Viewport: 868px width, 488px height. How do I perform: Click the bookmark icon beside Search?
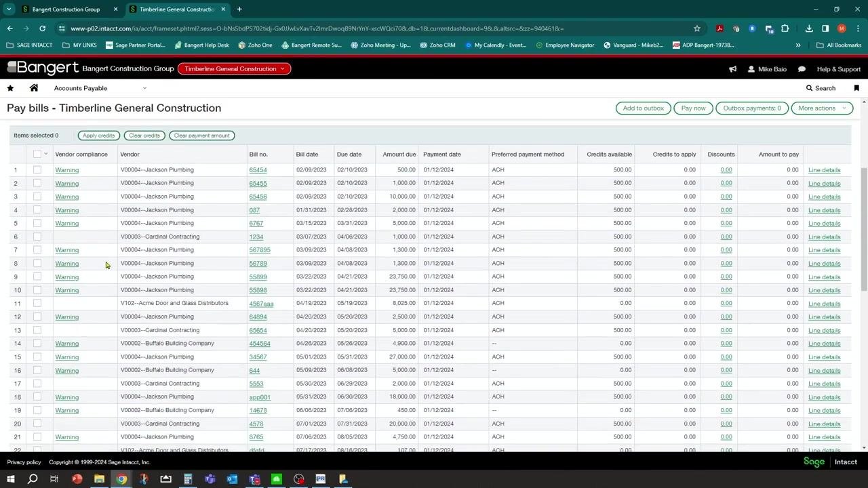(856, 88)
